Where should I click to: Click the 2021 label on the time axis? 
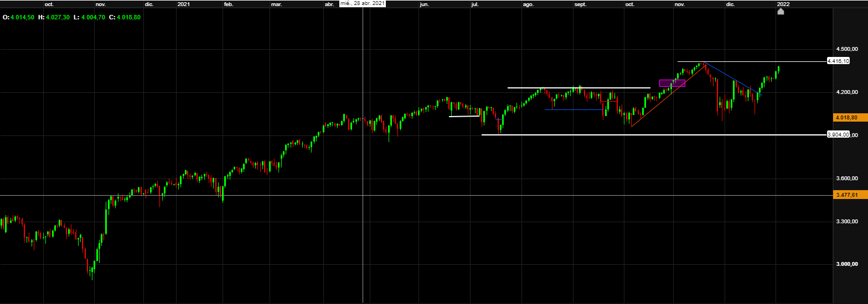[x=184, y=4]
